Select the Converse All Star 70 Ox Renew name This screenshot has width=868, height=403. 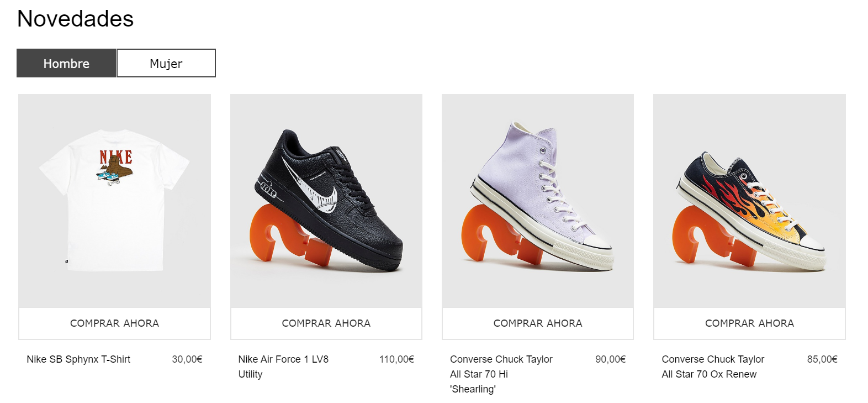(x=713, y=367)
